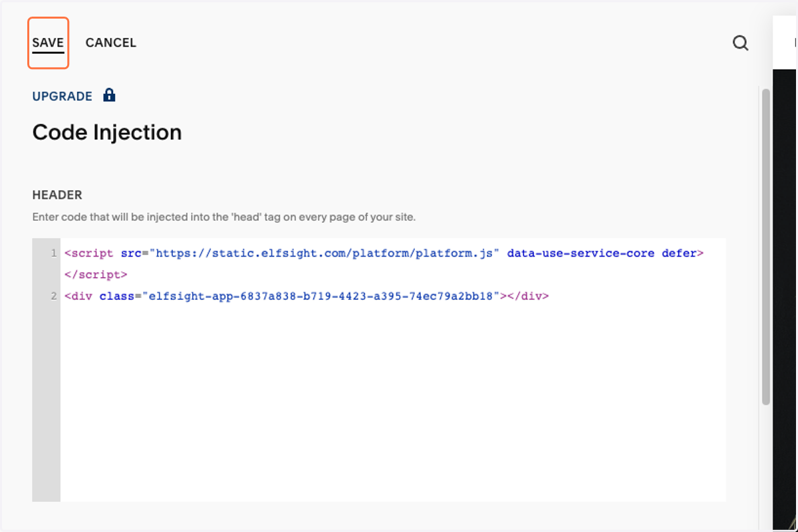Cancel the code injection edits
The width and height of the screenshot is (798, 532).
point(110,43)
